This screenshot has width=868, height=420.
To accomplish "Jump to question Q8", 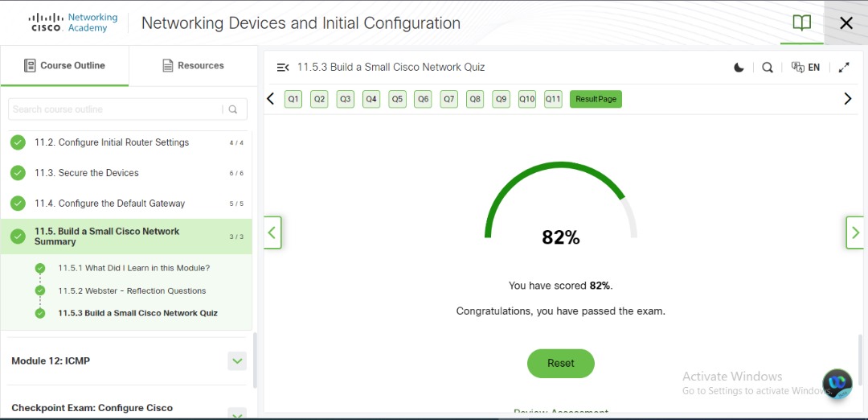I will pyautogui.click(x=475, y=99).
